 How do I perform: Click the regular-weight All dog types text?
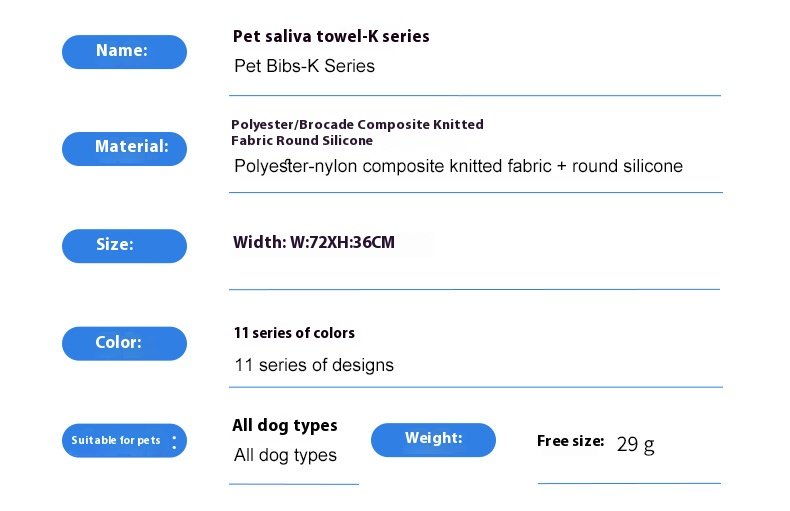point(285,456)
